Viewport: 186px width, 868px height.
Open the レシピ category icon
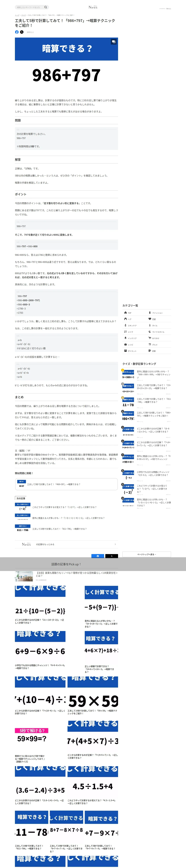point(126,344)
